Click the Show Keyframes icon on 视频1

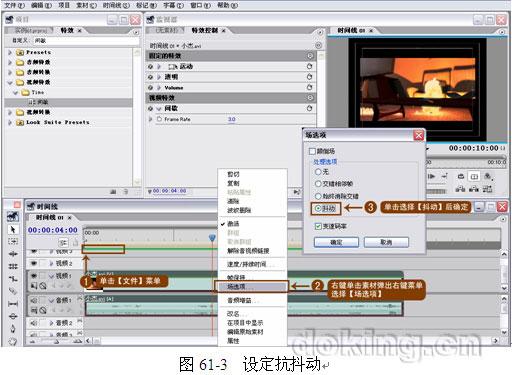43,286
